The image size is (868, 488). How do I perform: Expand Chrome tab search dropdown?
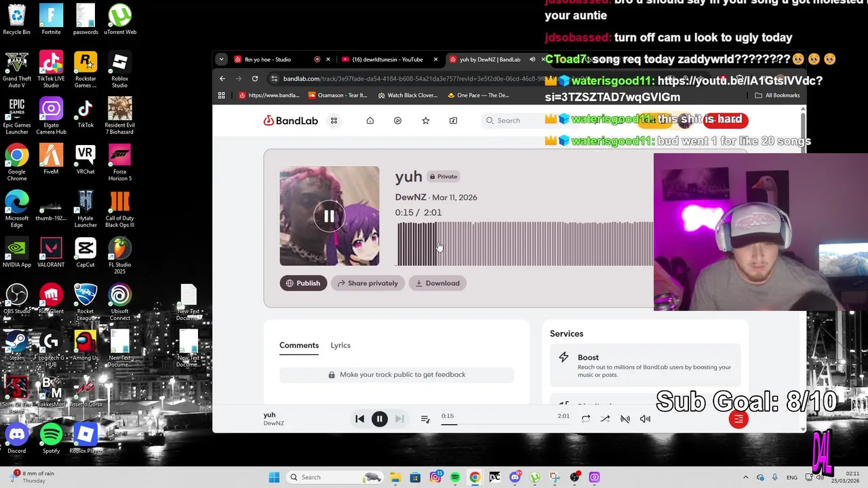coord(221,60)
